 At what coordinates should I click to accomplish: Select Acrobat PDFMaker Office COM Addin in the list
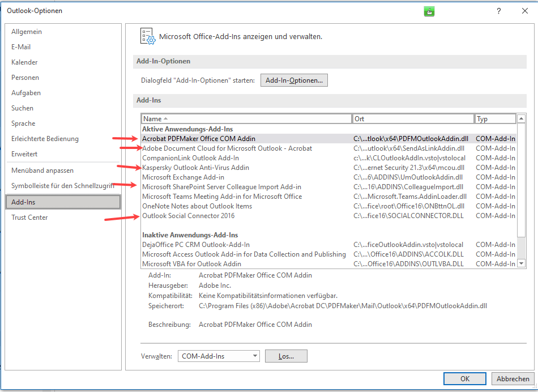[x=328, y=139]
